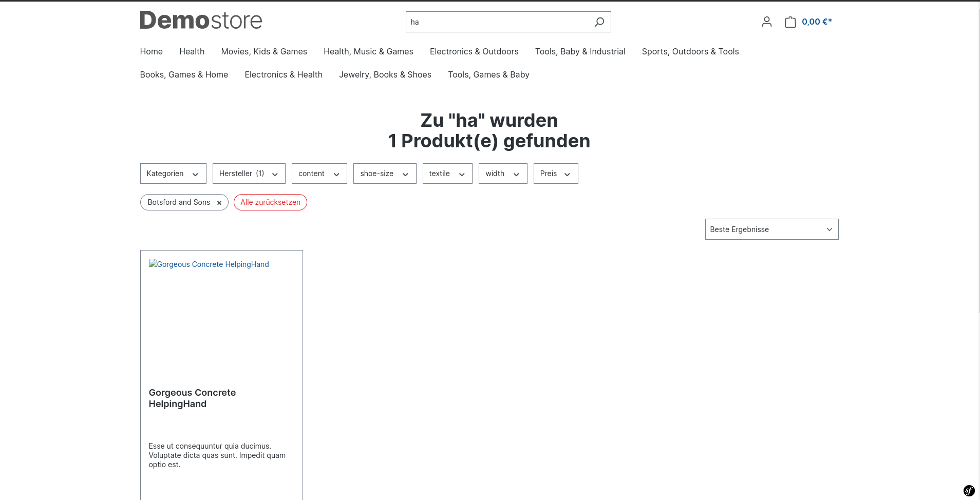980x500 pixels.
Task: Expand the Kategorien filter dropdown
Action: click(x=173, y=174)
